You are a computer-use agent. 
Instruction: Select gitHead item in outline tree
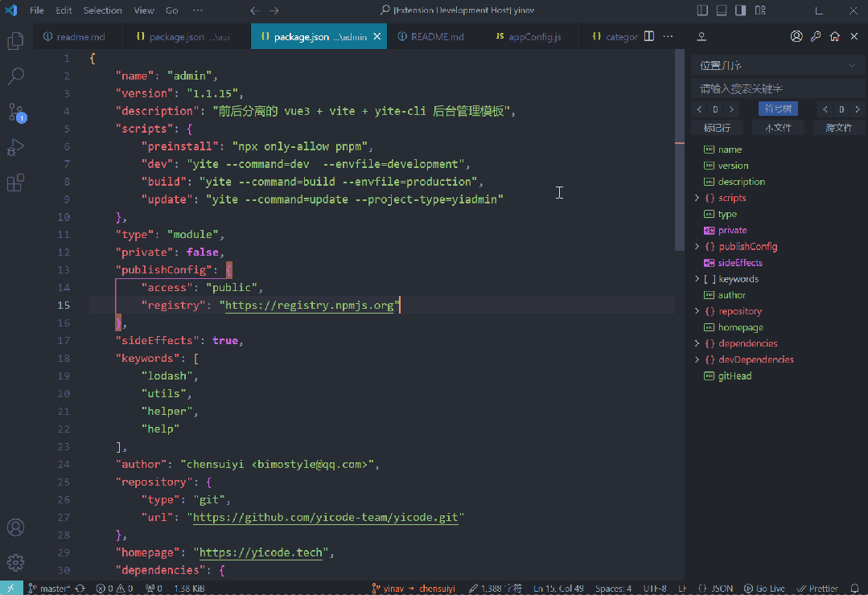(x=734, y=375)
